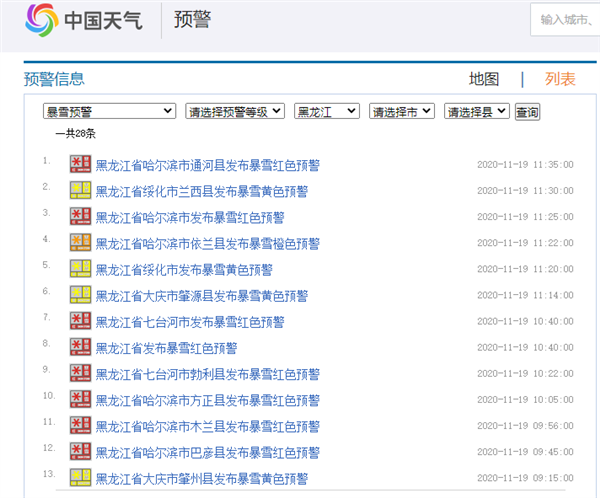Open link 黑龙江省哈尔滨市方正县发布暴雪红色预警

(207, 400)
